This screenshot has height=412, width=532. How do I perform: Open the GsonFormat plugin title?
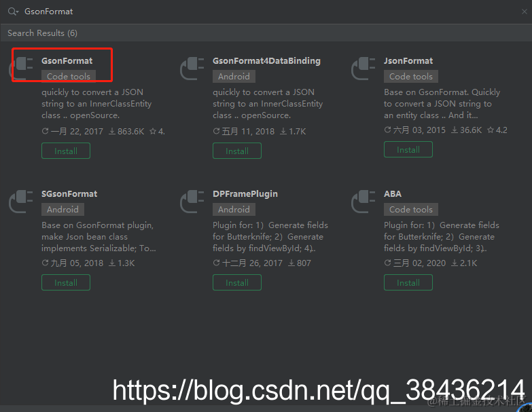(67, 61)
